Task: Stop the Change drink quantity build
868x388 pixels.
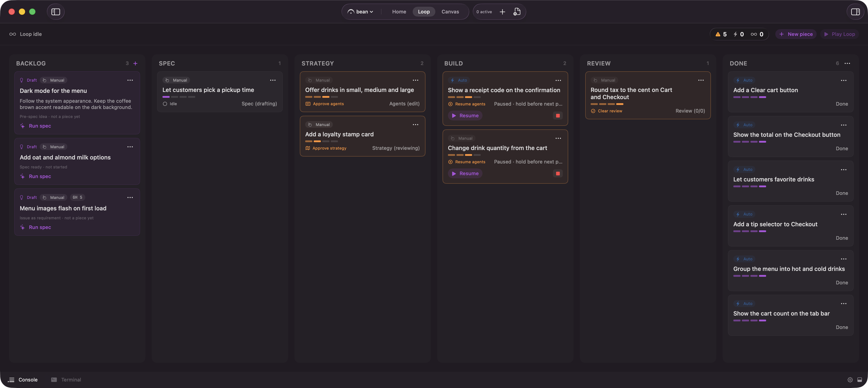Action: pyautogui.click(x=558, y=173)
